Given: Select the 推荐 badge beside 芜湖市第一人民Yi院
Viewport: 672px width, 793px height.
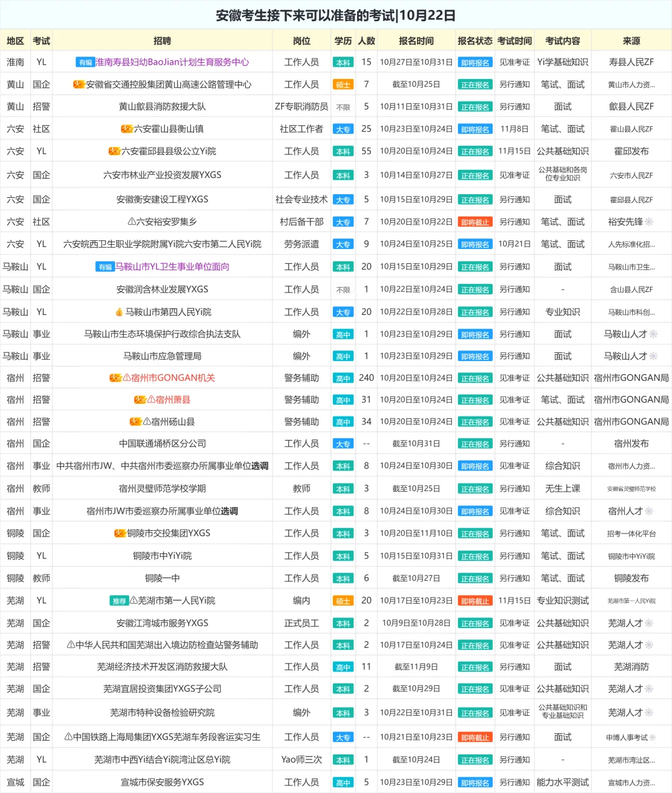Looking at the screenshot, I should click(x=119, y=600).
